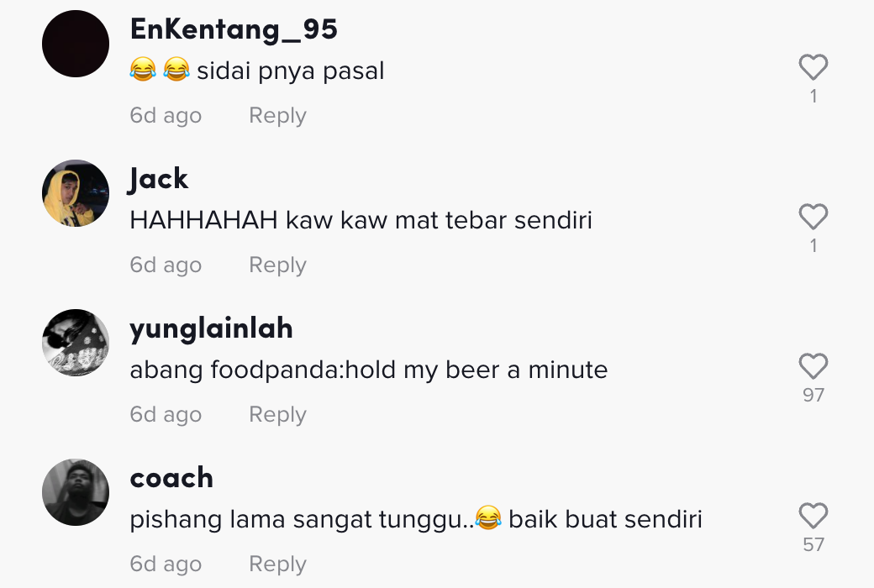This screenshot has width=874, height=588.
Task: Heart coach's comment about waiting
Action: click(x=813, y=516)
